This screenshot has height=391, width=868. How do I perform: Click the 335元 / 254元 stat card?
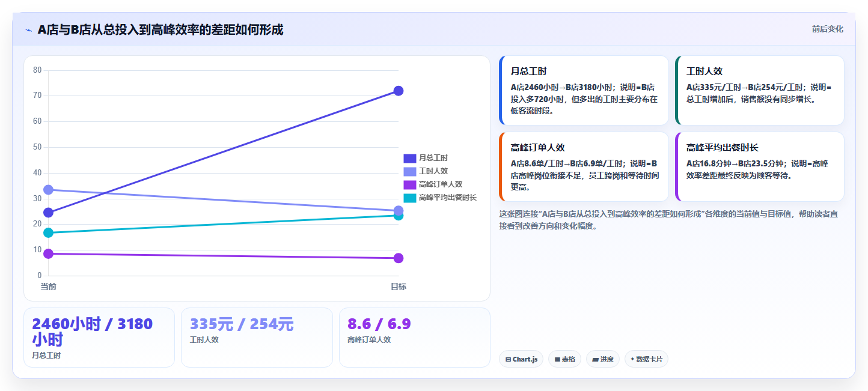(x=257, y=338)
